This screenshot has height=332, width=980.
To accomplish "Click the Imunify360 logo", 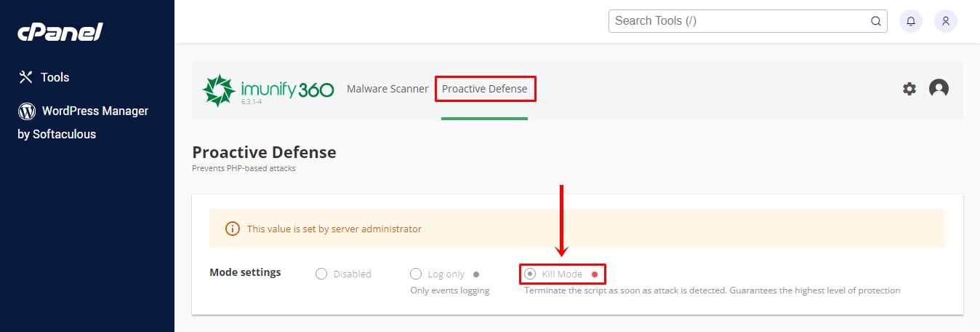I will (x=268, y=90).
